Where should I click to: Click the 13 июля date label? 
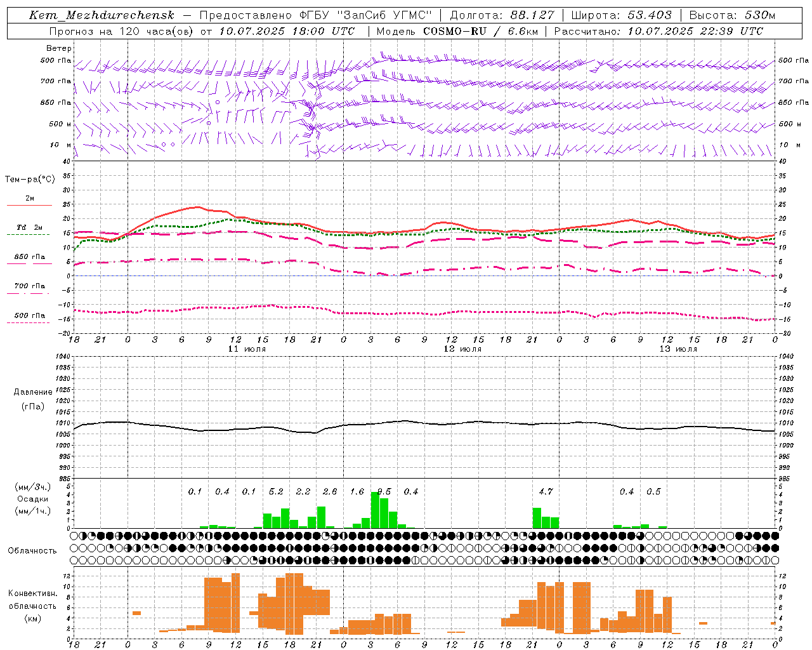pyautogui.click(x=678, y=349)
